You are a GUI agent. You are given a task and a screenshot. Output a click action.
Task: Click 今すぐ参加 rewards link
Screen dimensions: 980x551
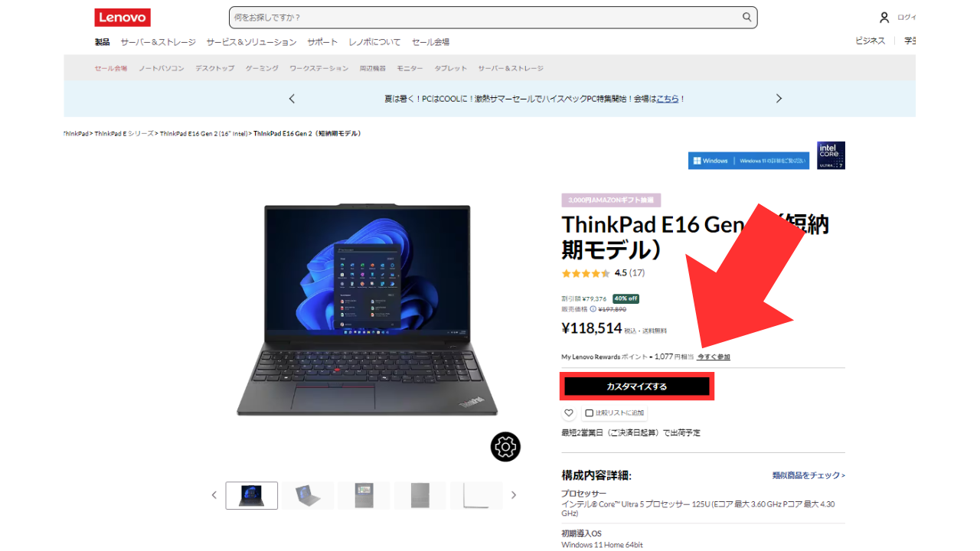(714, 357)
